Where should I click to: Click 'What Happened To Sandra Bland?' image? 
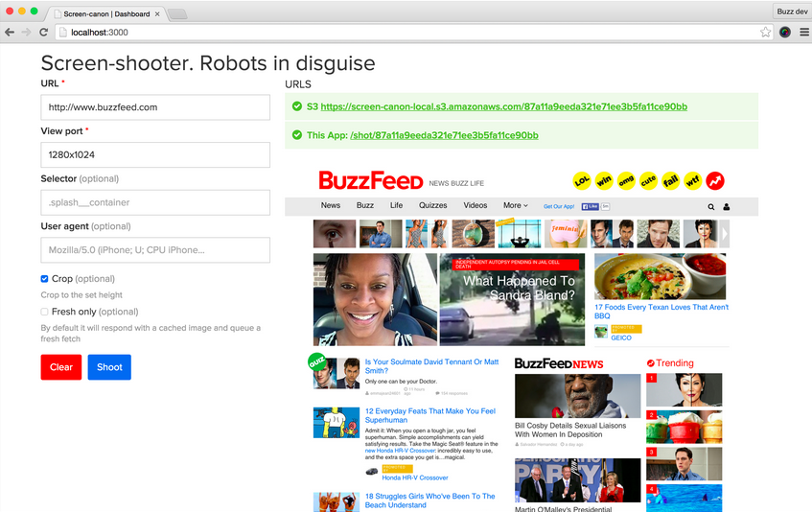click(512, 299)
